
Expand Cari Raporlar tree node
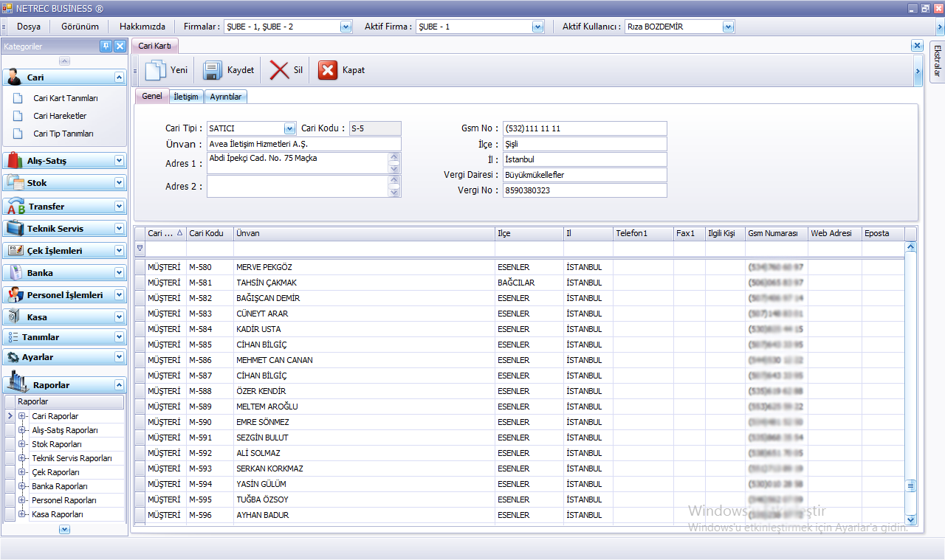pos(22,416)
